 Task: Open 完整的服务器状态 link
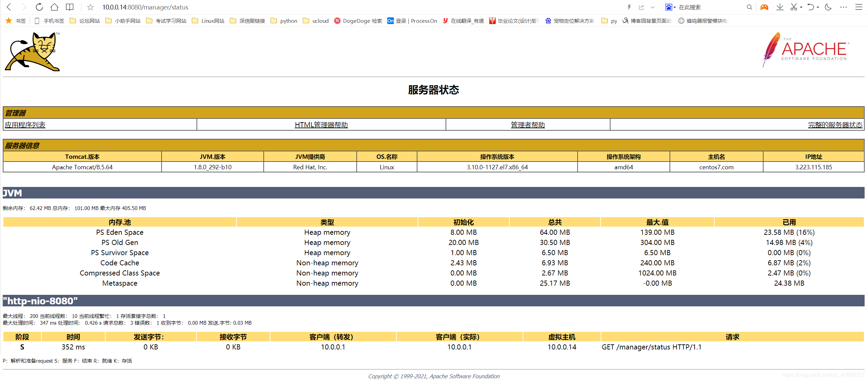(x=835, y=125)
